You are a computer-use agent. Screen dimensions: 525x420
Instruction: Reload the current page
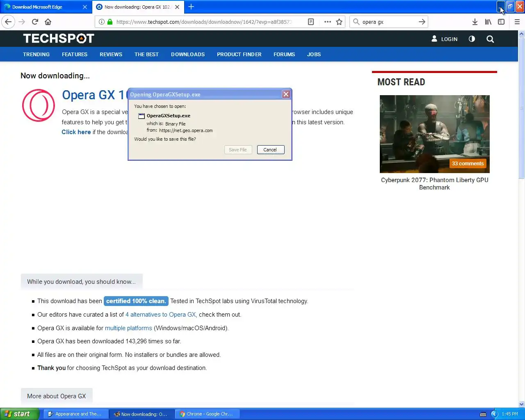pyautogui.click(x=35, y=22)
